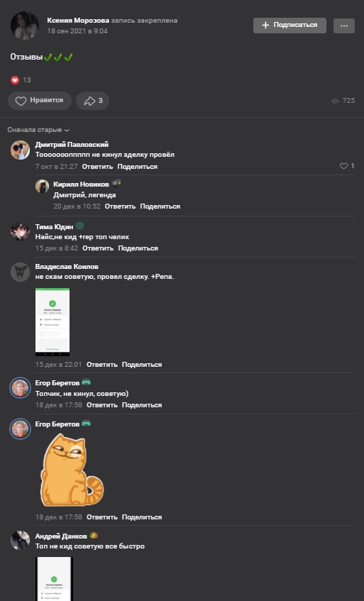Click the share arrow with count 3
The image size is (364, 601).
92,101
